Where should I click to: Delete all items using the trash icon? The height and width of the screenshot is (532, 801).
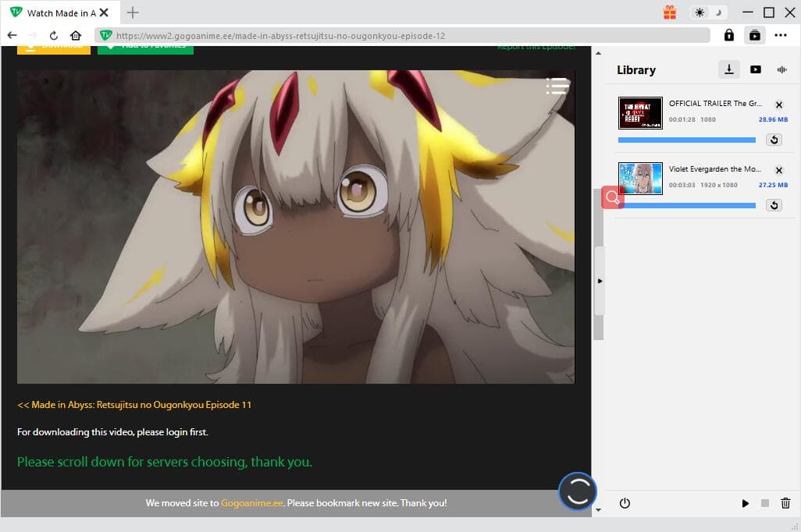click(785, 503)
